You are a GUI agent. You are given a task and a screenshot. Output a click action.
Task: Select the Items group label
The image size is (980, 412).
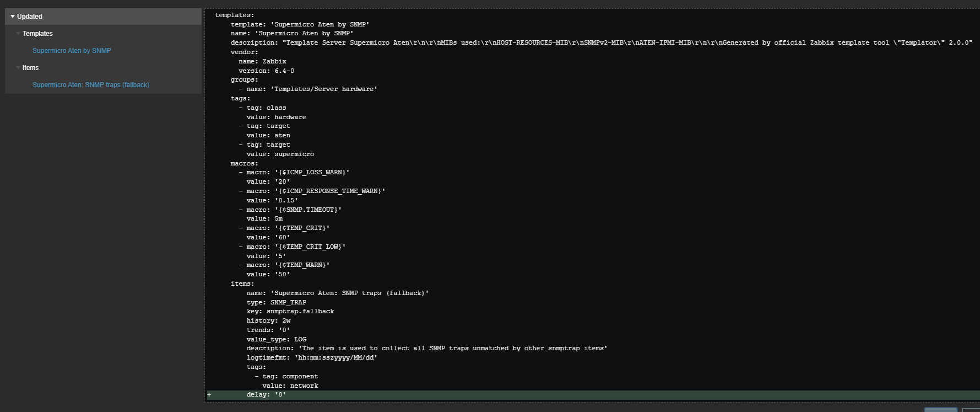pos(30,68)
